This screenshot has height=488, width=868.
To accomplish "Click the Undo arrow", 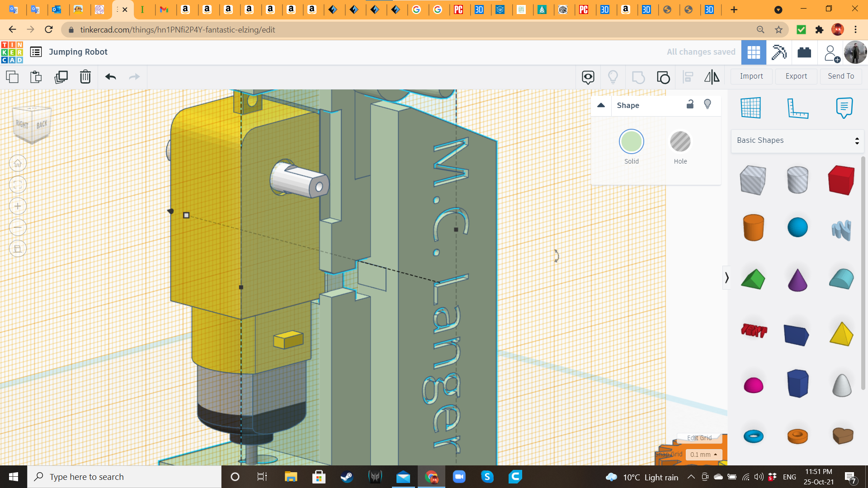I will click(110, 77).
